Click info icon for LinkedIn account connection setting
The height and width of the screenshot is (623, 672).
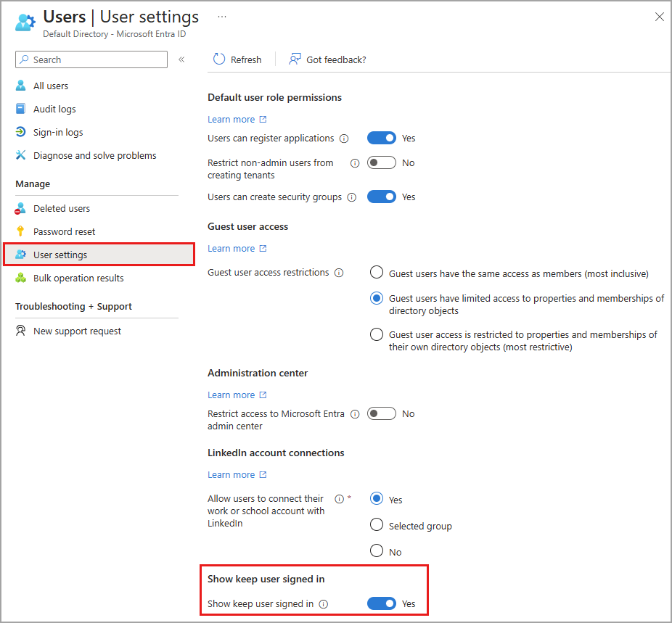coord(340,499)
